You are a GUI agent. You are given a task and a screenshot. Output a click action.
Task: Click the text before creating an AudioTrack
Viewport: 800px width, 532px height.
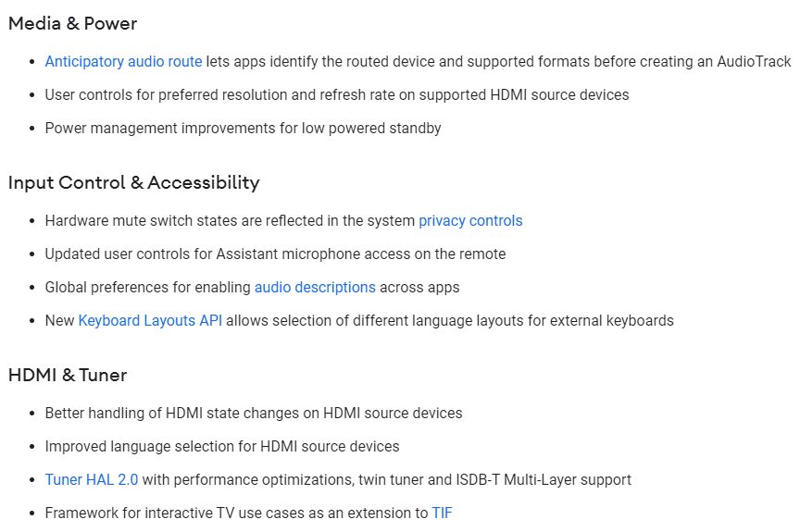[498, 62]
